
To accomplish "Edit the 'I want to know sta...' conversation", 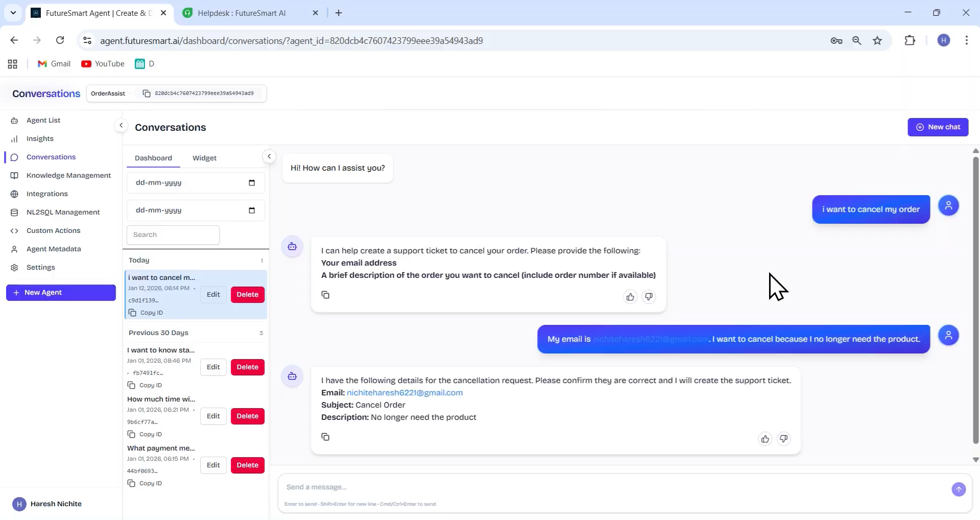I will 213,367.
